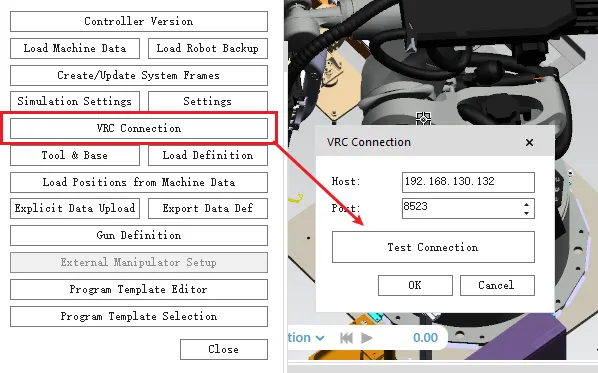
Task: Open Create/Update System Frames
Action: (x=139, y=76)
